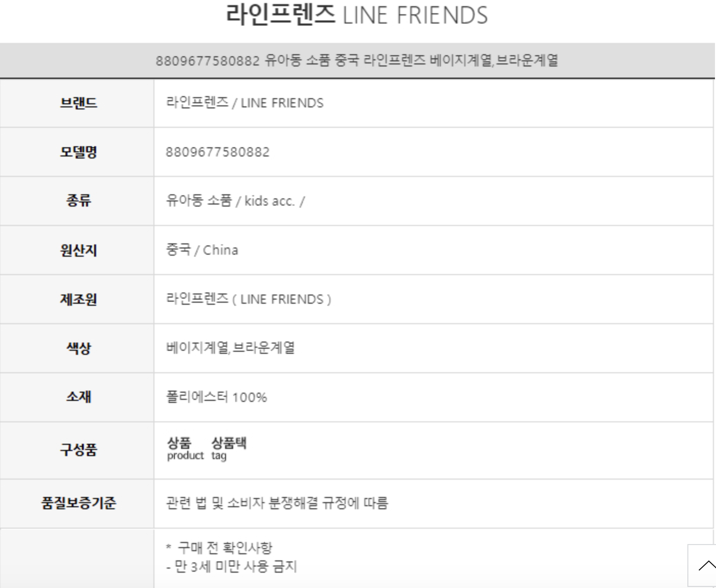
Task: Click the gray product summary header bar
Action: point(357,60)
